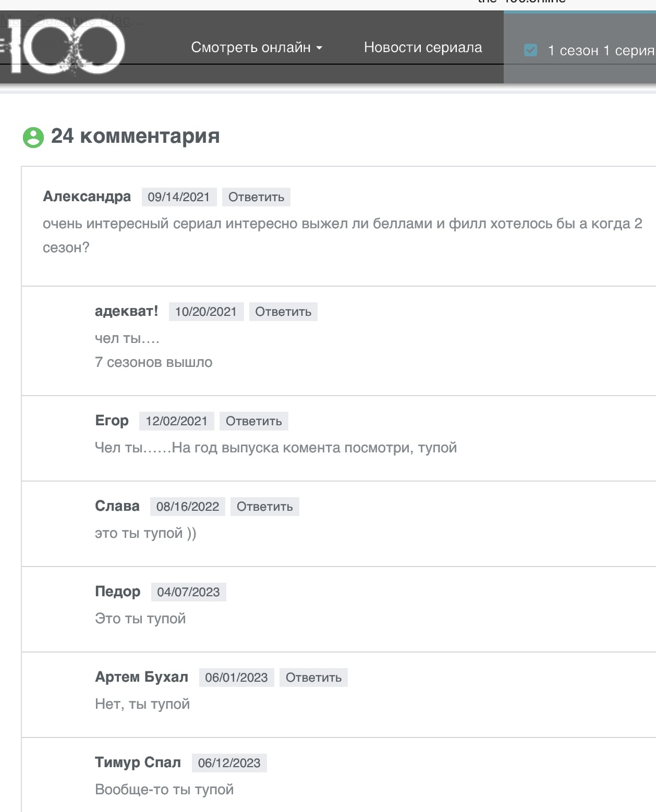The height and width of the screenshot is (812, 656).
Task: Click the green user avatar icon
Action: click(33, 138)
